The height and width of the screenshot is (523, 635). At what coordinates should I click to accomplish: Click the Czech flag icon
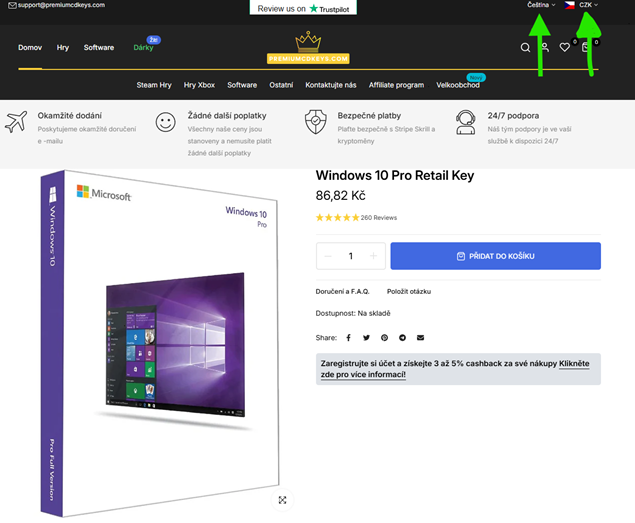point(570,5)
